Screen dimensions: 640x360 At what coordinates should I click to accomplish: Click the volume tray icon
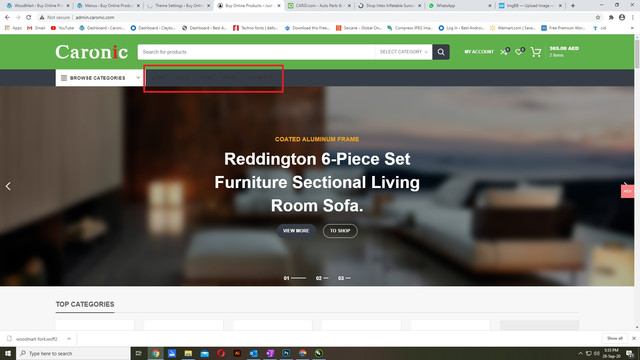(x=596, y=353)
